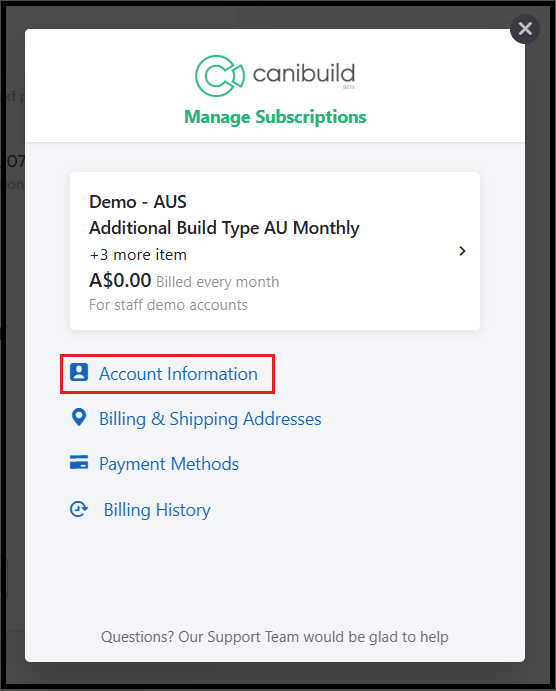Click the Billing History clock icon
The height and width of the screenshot is (691, 556).
pyautogui.click(x=79, y=509)
